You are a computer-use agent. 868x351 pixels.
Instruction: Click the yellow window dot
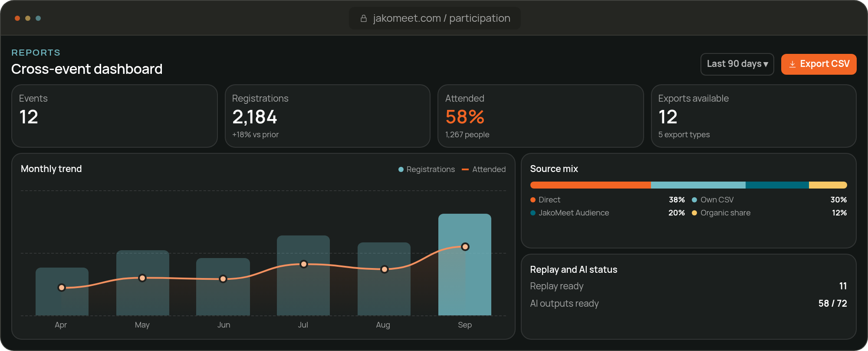coord(28,18)
